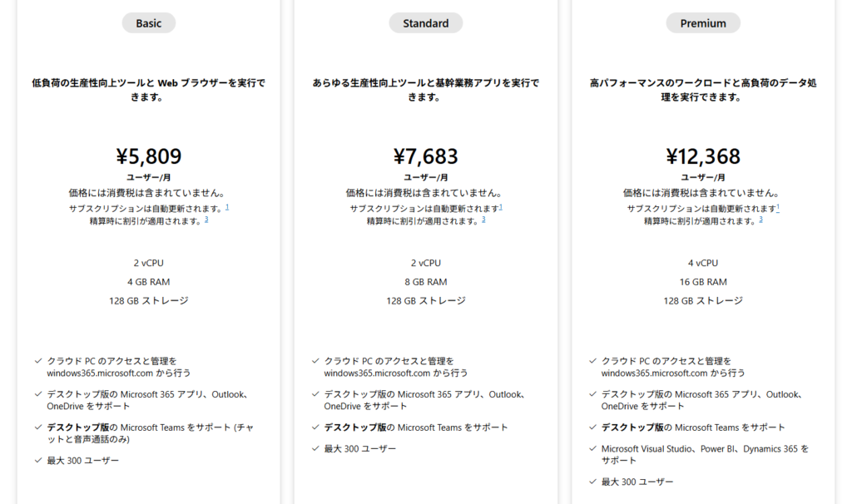Click the ¥12,368 Premium price
This screenshot has width=852, height=504.
703,156
